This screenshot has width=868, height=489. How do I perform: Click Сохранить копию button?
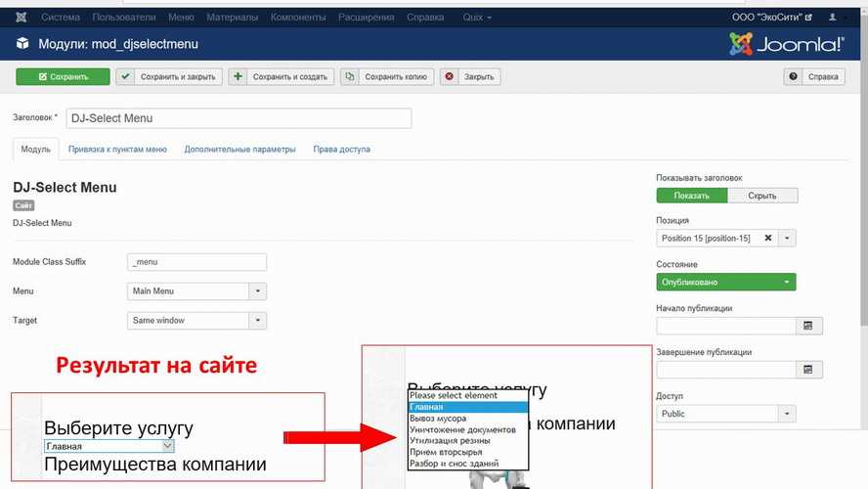[387, 76]
